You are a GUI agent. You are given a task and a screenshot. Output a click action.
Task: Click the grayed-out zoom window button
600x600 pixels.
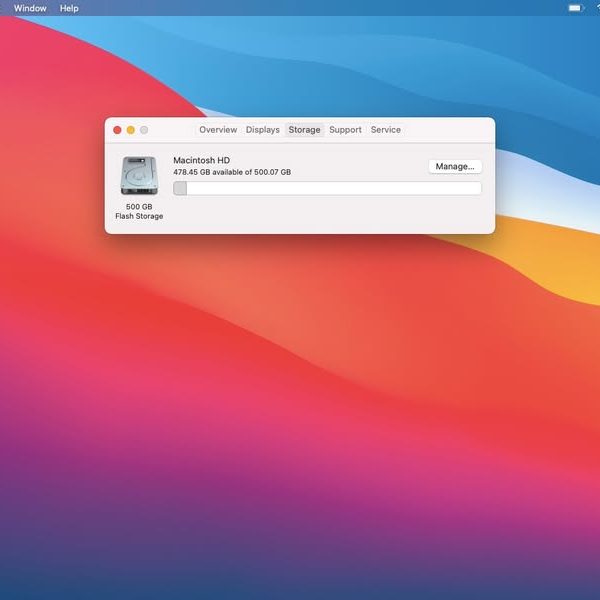[144, 130]
